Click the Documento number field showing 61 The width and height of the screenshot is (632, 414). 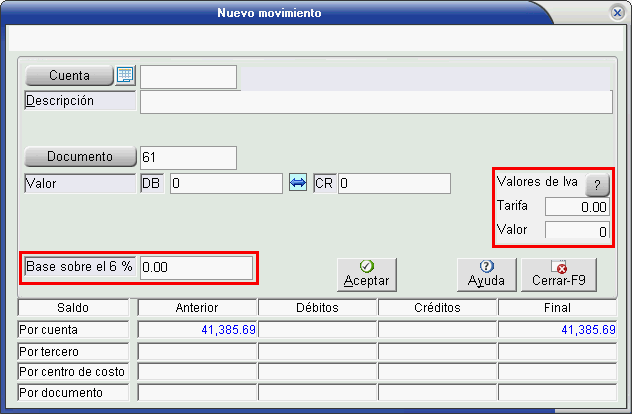188,157
